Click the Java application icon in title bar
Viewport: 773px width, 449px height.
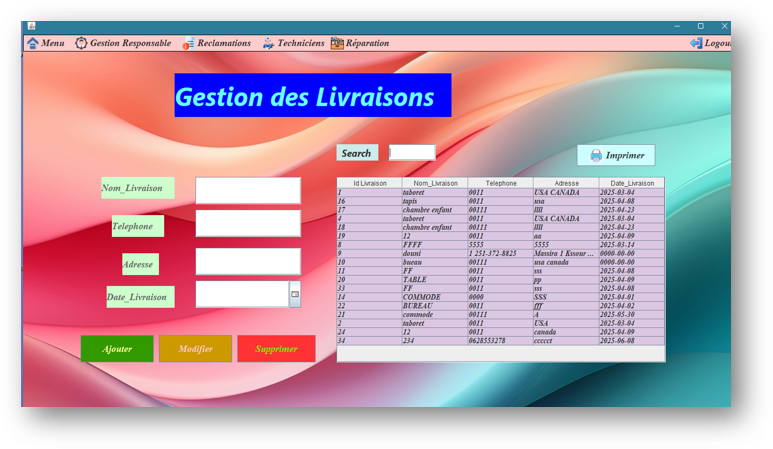tap(32, 26)
